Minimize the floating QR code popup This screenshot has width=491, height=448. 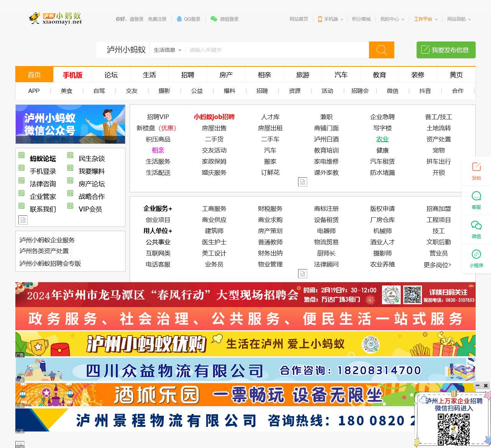pyautogui.click(x=478, y=385)
